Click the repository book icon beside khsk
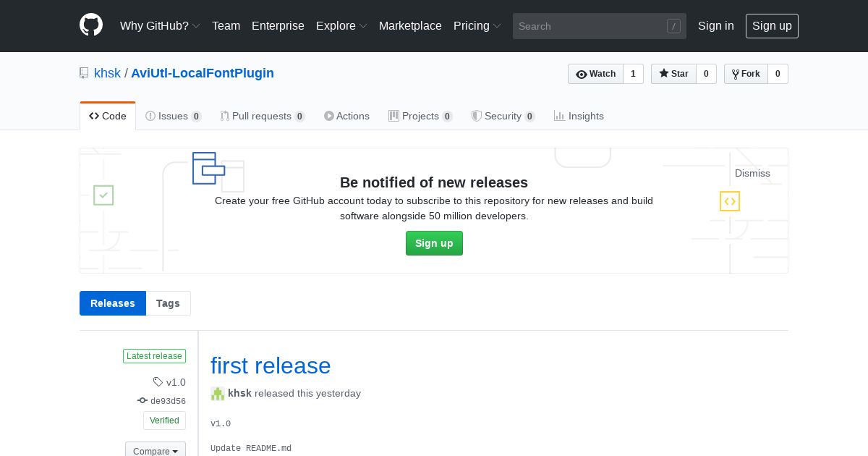 click(85, 73)
